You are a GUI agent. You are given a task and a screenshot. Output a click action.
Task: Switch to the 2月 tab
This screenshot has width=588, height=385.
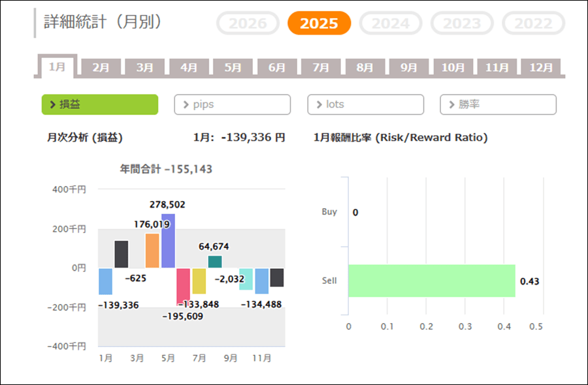(101, 67)
